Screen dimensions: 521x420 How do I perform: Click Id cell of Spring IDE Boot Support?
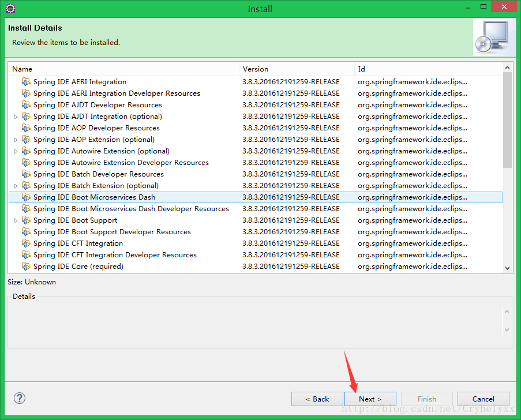tap(413, 220)
